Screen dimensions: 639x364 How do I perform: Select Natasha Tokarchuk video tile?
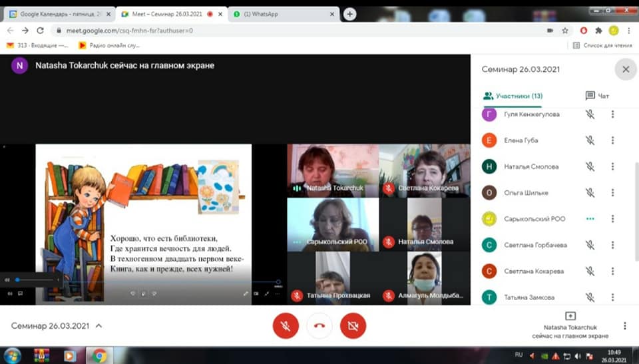click(333, 170)
